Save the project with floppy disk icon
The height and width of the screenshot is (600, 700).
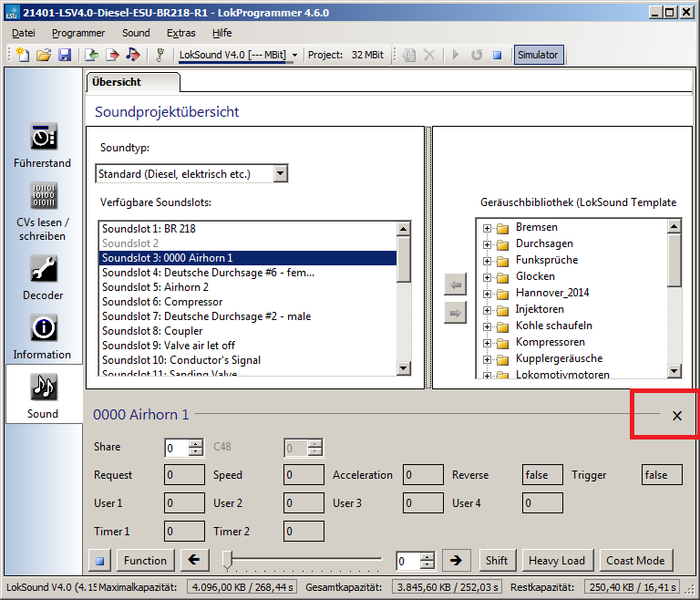(65, 55)
